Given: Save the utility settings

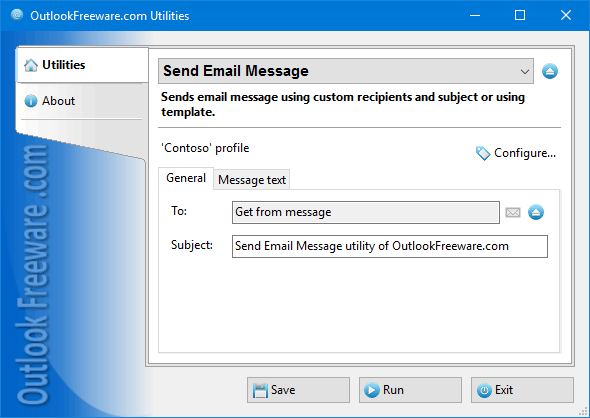Looking at the screenshot, I should pos(298,390).
